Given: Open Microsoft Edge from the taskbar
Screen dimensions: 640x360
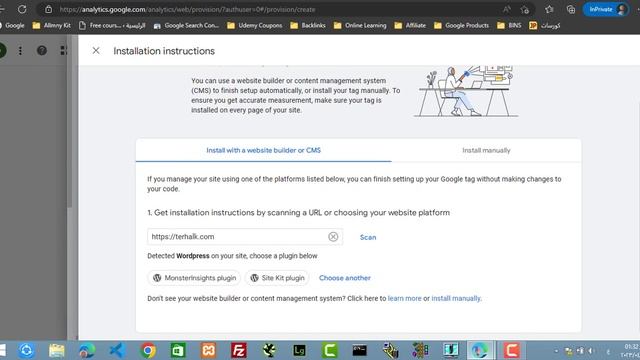Looking at the screenshot, I should (x=87, y=350).
